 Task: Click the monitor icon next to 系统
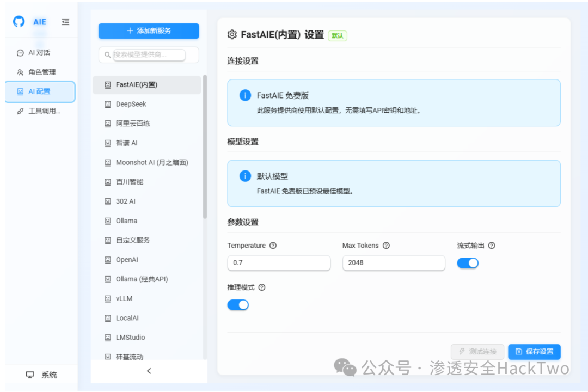(29, 375)
